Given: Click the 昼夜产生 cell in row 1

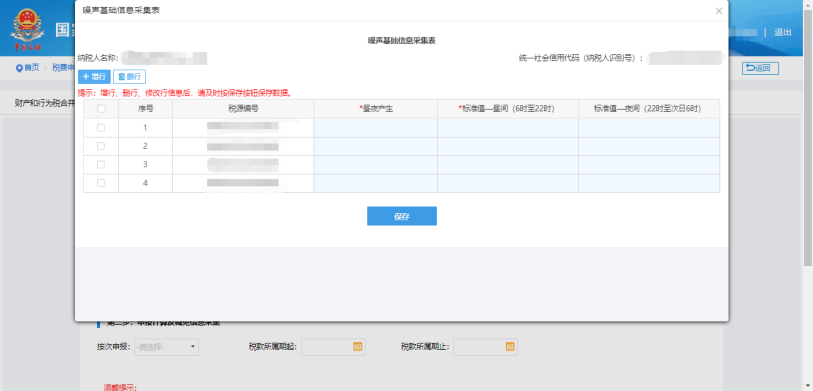Looking at the screenshot, I should click(x=375, y=128).
